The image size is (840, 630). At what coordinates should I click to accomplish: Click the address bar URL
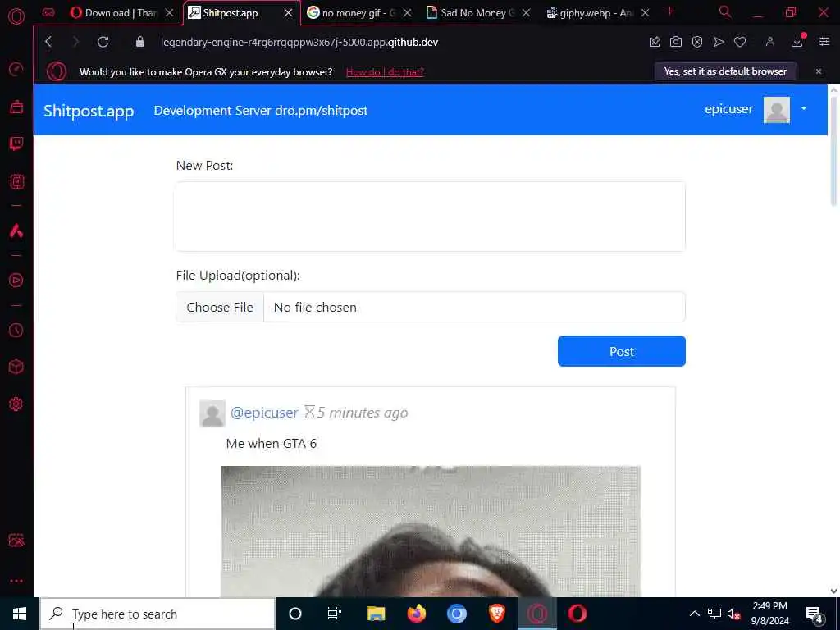299,42
